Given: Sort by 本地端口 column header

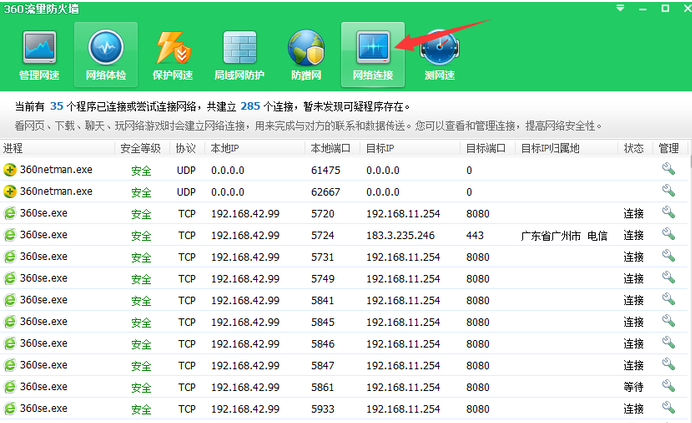Looking at the screenshot, I should pos(332,148).
